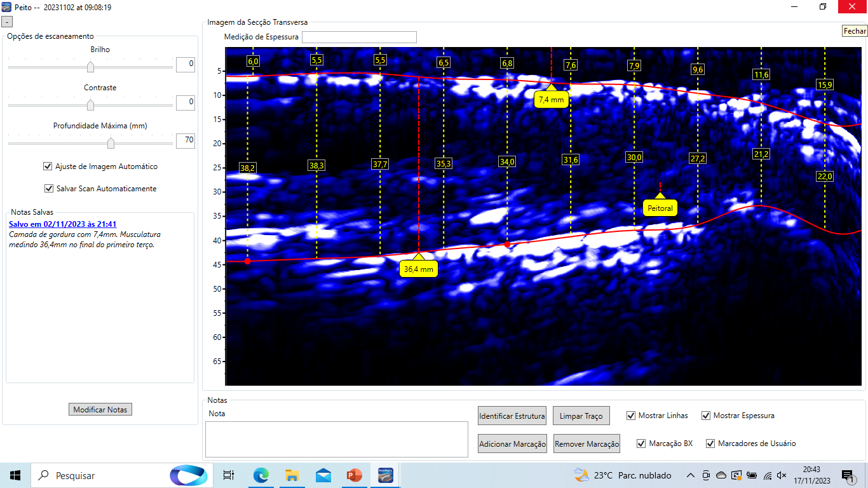868x488 pixels.
Task: Click the Brilho slider handle
Action: tap(90, 67)
